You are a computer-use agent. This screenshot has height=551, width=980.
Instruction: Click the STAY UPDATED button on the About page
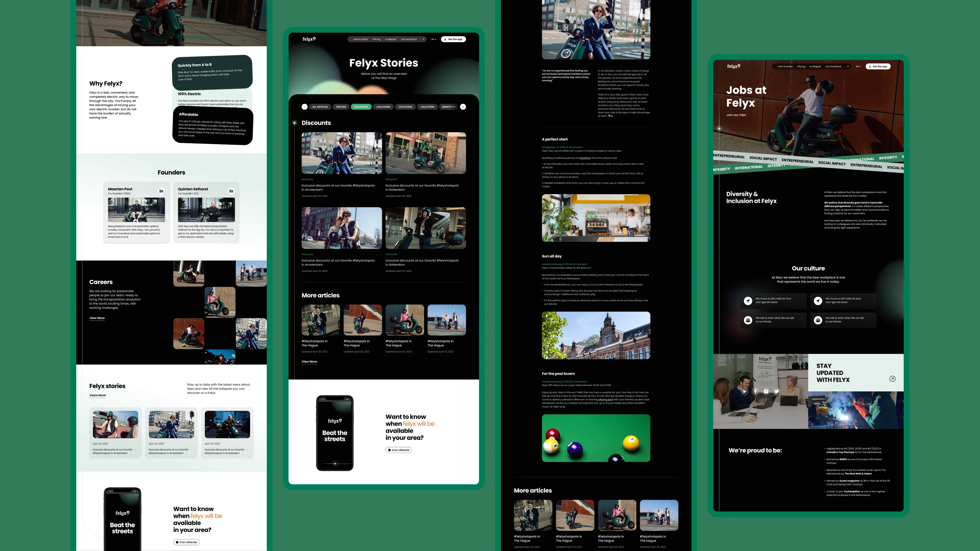[x=186, y=542]
